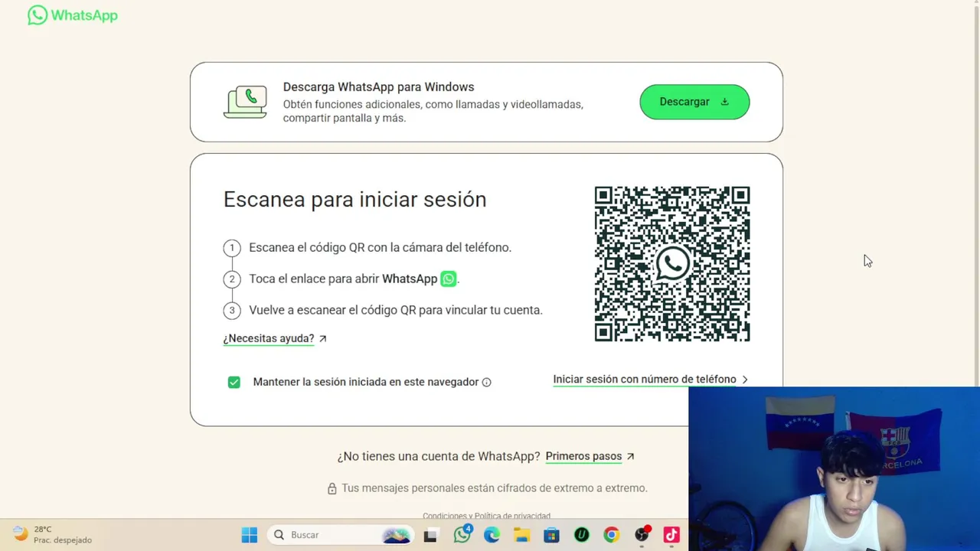
Task: Click the lock icon next to encryption notice
Action: coord(332,488)
